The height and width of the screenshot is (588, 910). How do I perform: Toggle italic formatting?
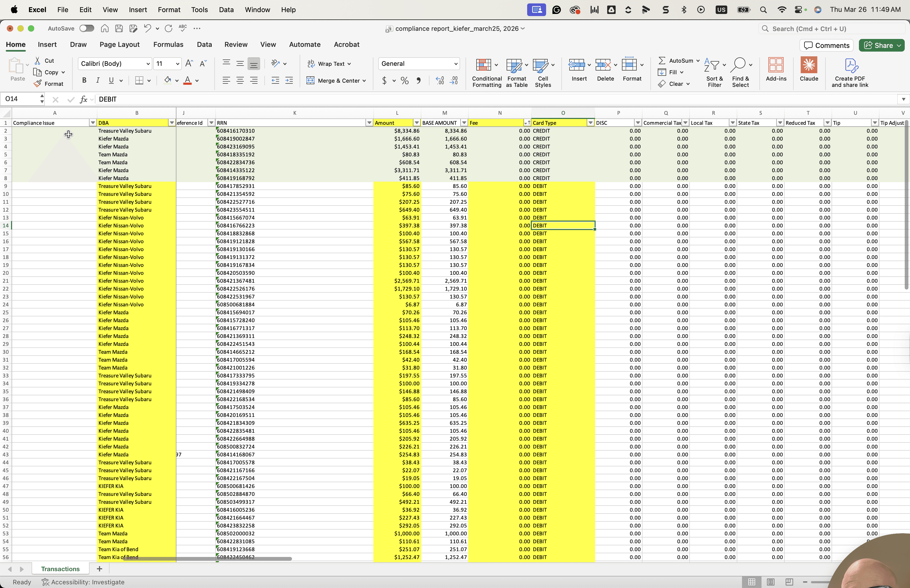[98, 80]
